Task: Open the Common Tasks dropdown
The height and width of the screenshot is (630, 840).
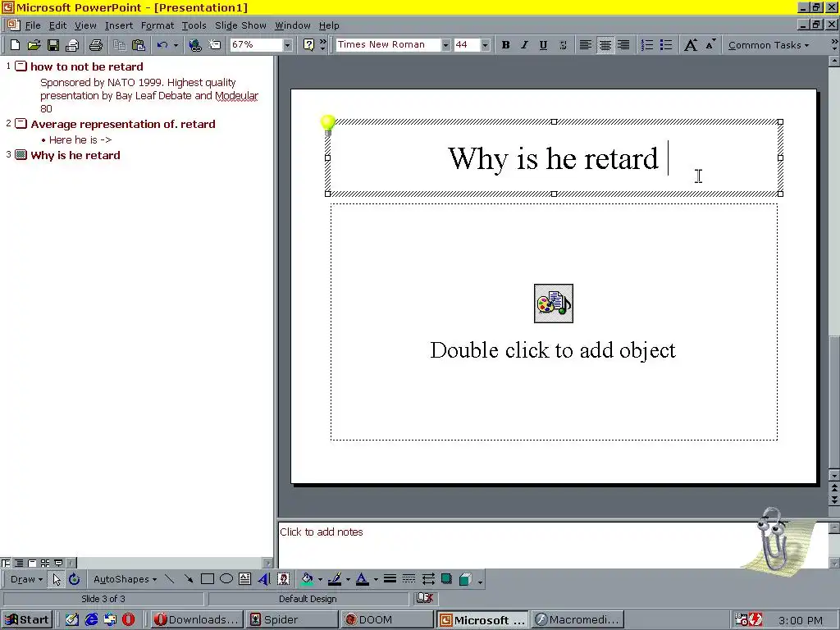Action: tap(769, 45)
